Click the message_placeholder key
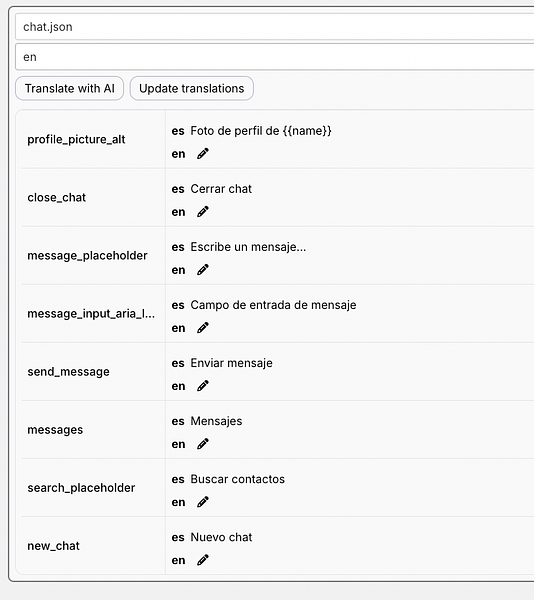534x600 pixels. [87, 256]
